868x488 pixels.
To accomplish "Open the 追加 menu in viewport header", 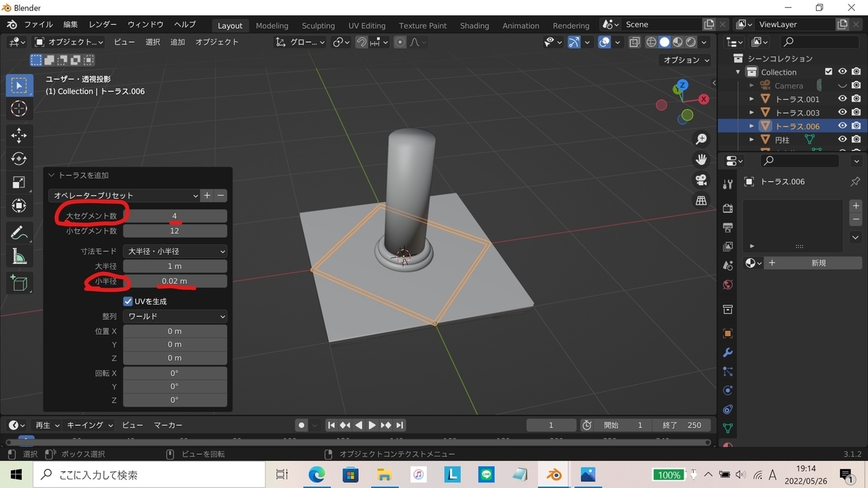I will click(177, 42).
